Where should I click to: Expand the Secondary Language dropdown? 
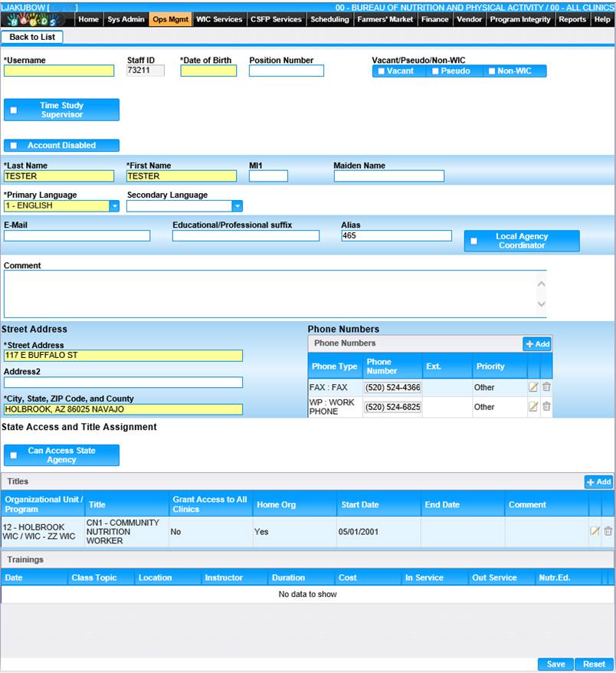tap(237, 206)
